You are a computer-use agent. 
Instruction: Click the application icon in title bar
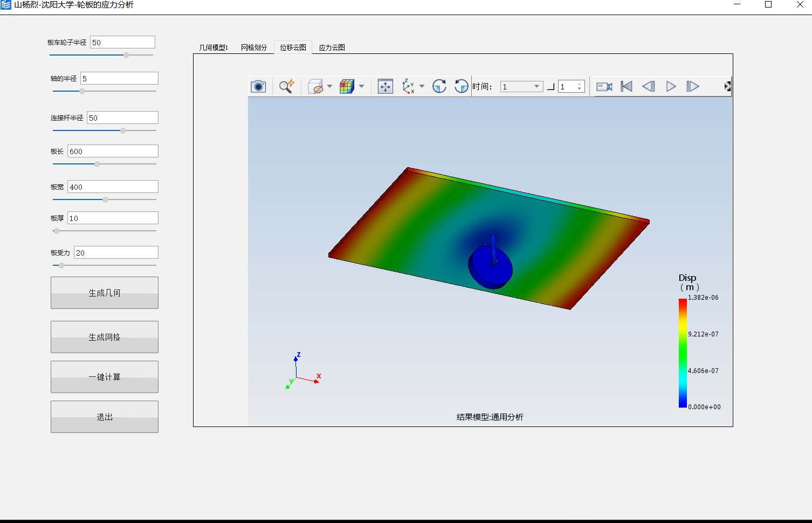coord(6,5)
